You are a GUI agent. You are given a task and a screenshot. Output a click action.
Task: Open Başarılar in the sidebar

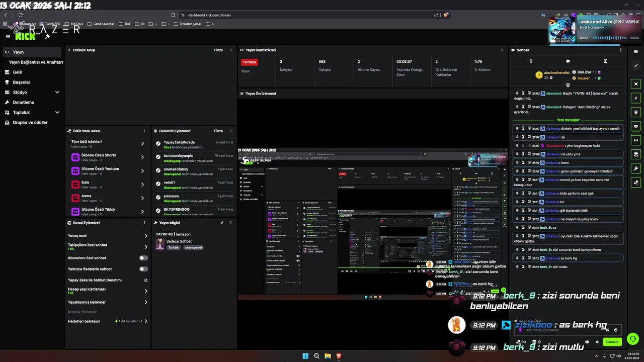pos(32,82)
